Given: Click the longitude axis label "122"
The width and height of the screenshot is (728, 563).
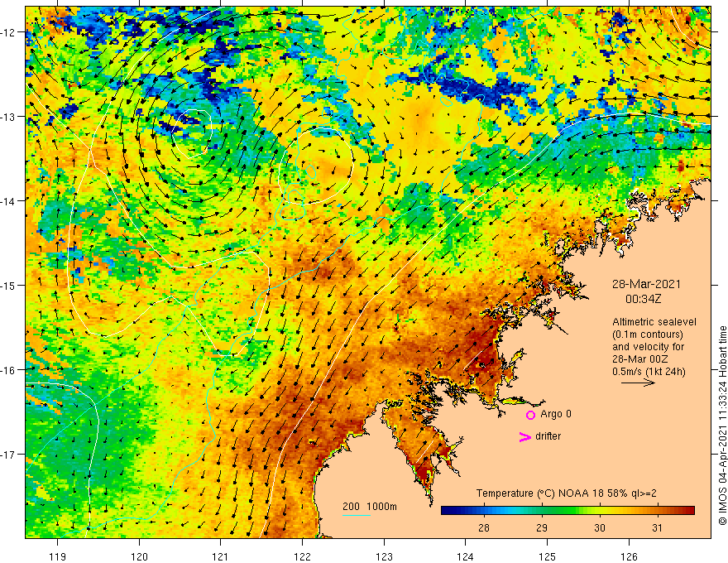Looking at the screenshot, I should [x=302, y=556].
